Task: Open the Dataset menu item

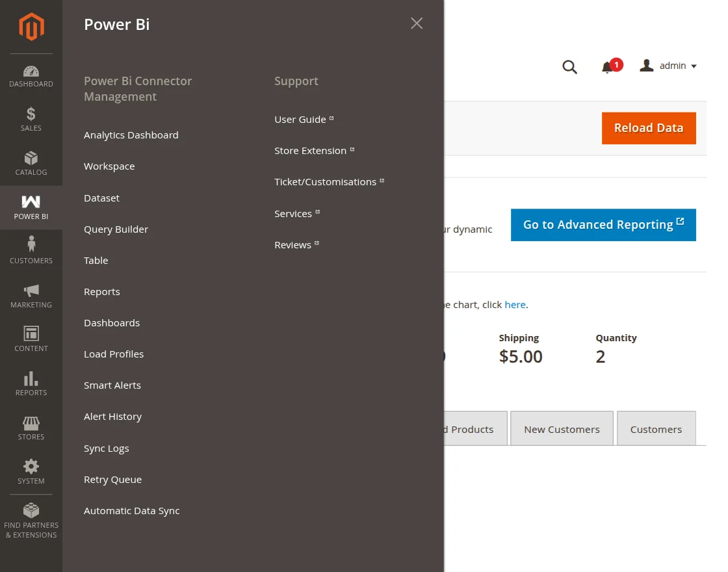Action: point(101,198)
